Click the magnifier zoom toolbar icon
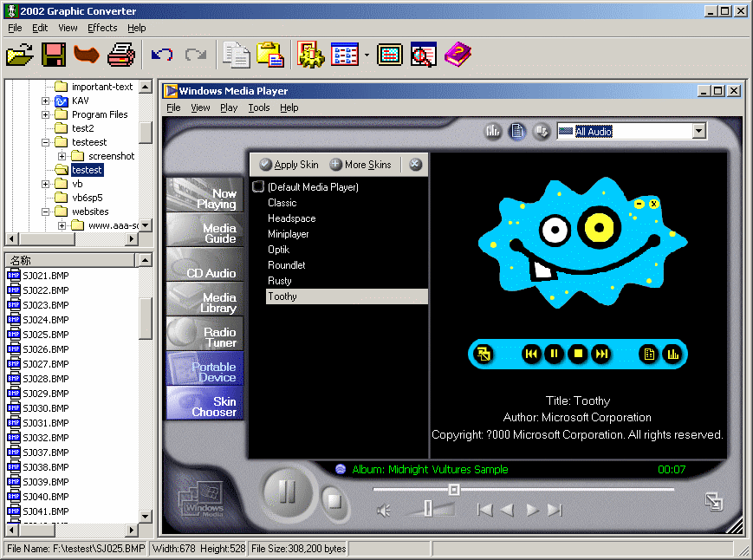The width and height of the screenshot is (753, 560). (x=424, y=55)
